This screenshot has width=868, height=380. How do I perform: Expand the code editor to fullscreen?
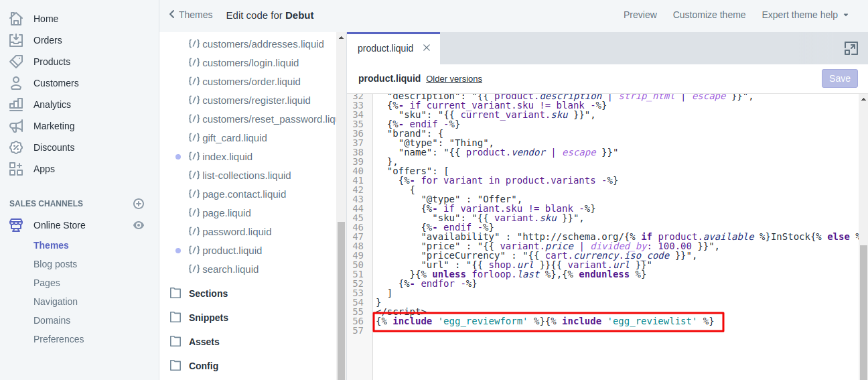[x=851, y=48]
